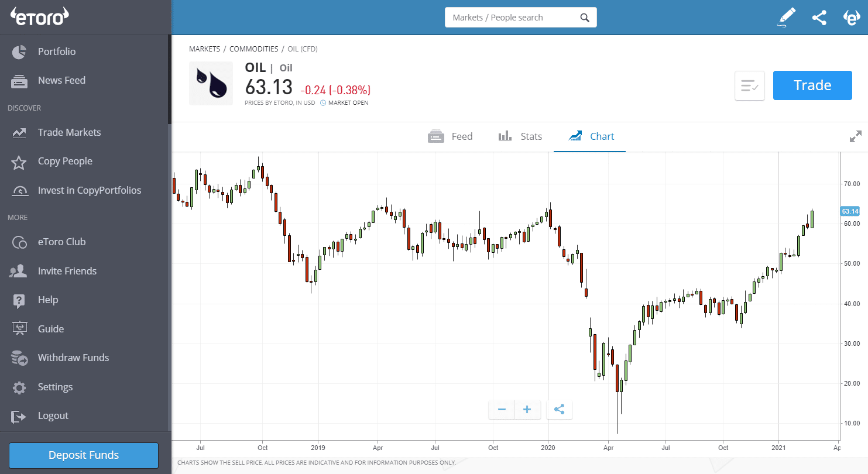Switch to the Feed tab
868x474 pixels.
(x=450, y=136)
